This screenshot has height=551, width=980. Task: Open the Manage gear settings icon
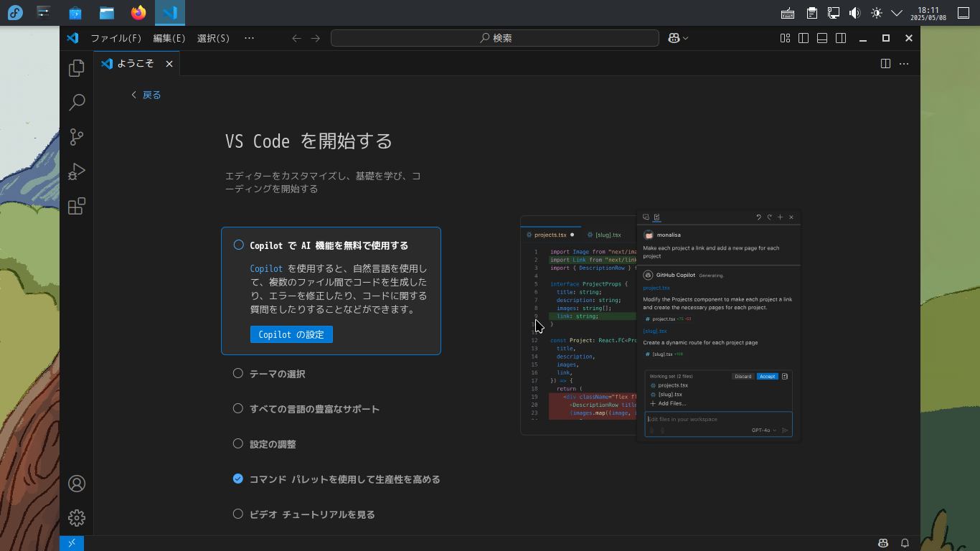77,517
